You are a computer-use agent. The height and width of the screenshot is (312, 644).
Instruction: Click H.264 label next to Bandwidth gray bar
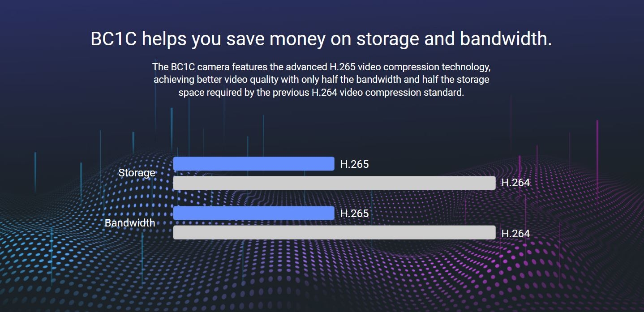click(x=515, y=233)
